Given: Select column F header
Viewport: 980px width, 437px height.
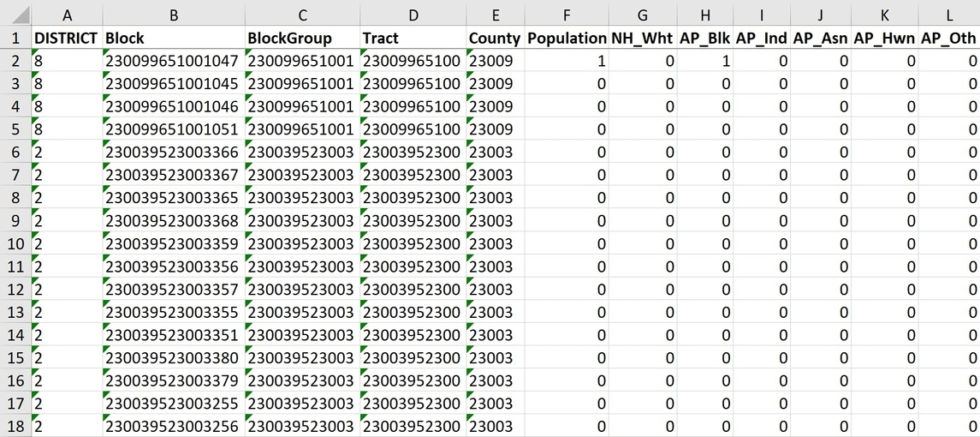Looking at the screenshot, I should pos(567,15).
